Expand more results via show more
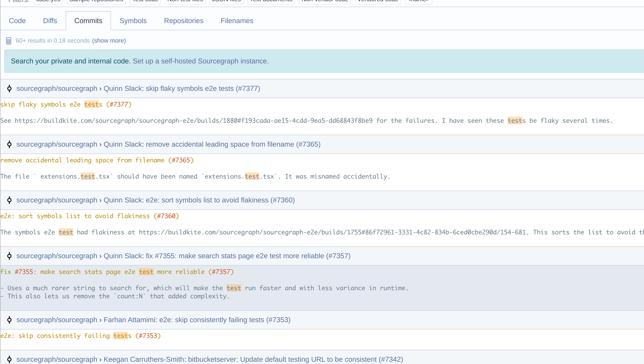This screenshot has height=364, width=644. pos(109,41)
